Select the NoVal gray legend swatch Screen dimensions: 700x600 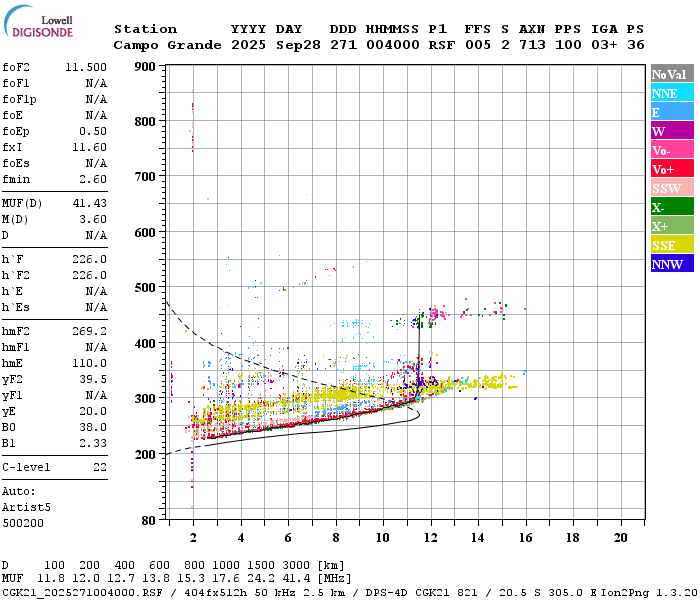point(672,74)
